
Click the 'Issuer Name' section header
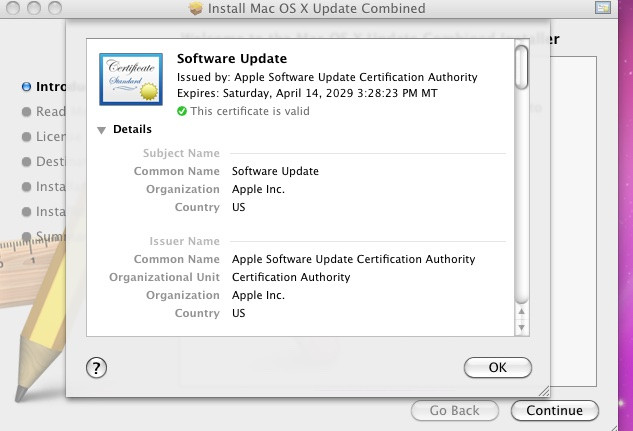[184, 241]
